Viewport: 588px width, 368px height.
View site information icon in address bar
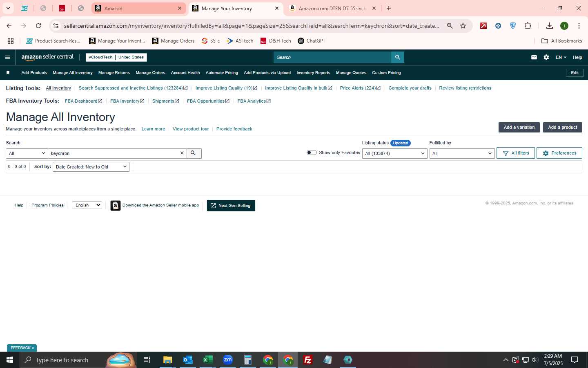56,26
